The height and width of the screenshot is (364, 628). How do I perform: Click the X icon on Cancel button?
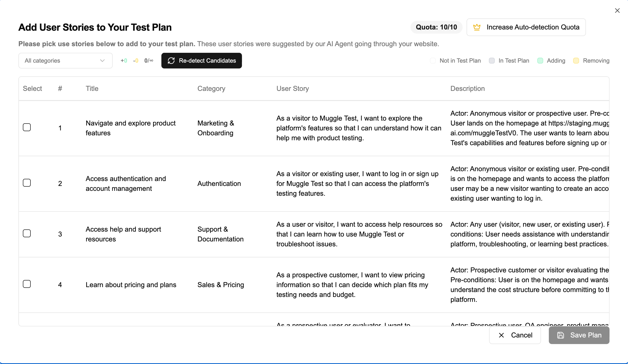[501, 335]
